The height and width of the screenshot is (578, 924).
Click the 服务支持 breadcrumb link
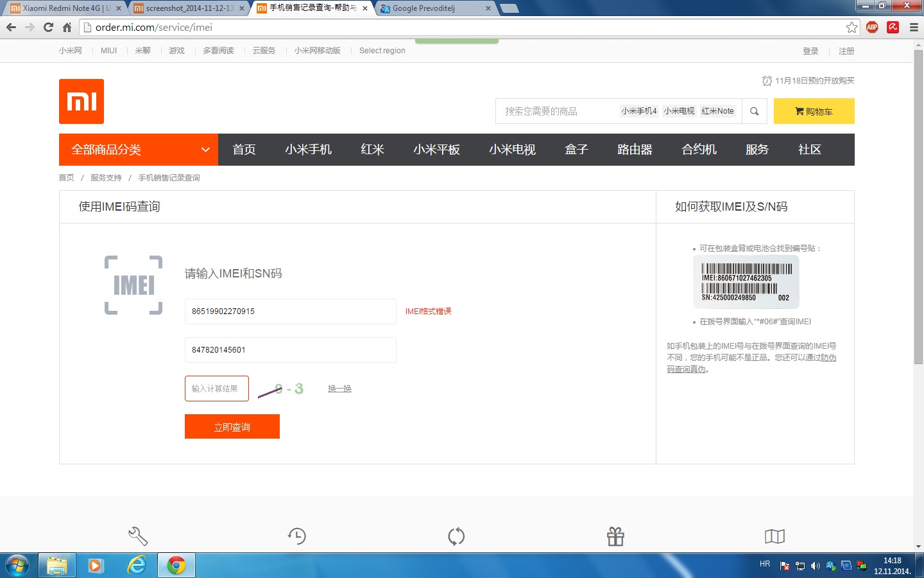(x=106, y=178)
